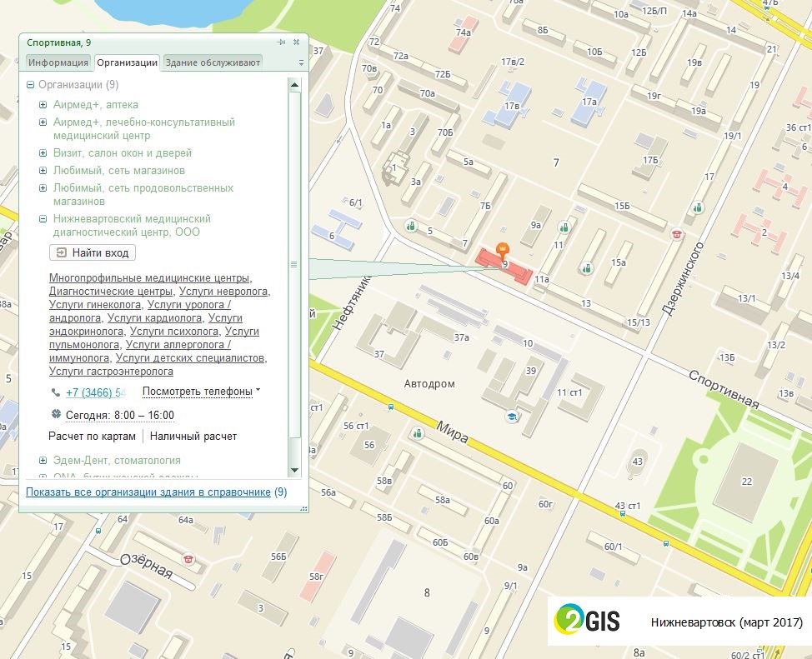The height and width of the screenshot is (659, 812).
Task: Click the bus stop icon near building 43 ст1
Action: [623, 513]
